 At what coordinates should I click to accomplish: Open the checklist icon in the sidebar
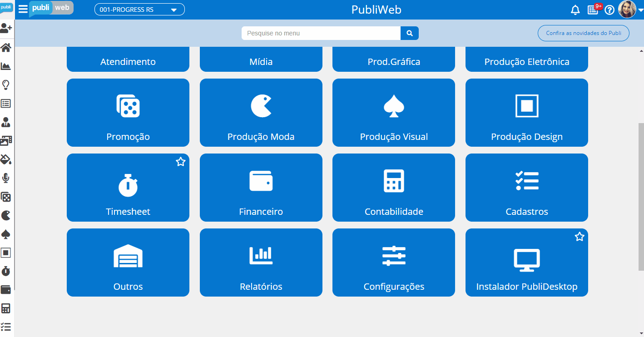pyautogui.click(x=6, y=327)
